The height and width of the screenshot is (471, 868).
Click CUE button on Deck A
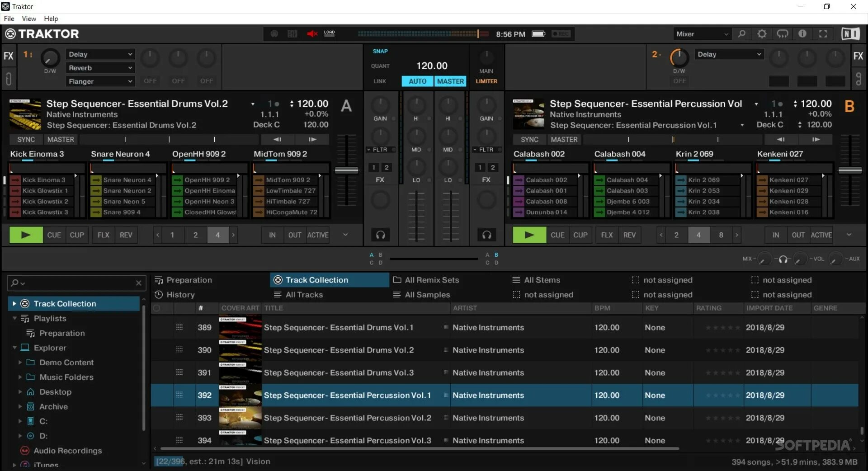point(54,235)
